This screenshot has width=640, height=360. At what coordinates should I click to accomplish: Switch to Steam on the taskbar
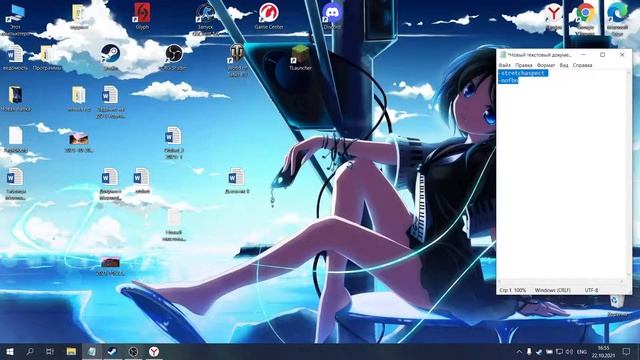coord(112,351)
